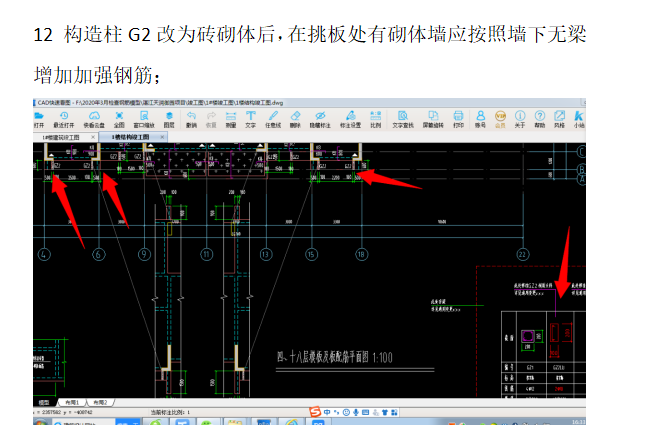Click the drawing title 四、十八层楼板及板配筋平面图 1:100
This screenshot has height=433, width=671.
(x=335, y=357)
